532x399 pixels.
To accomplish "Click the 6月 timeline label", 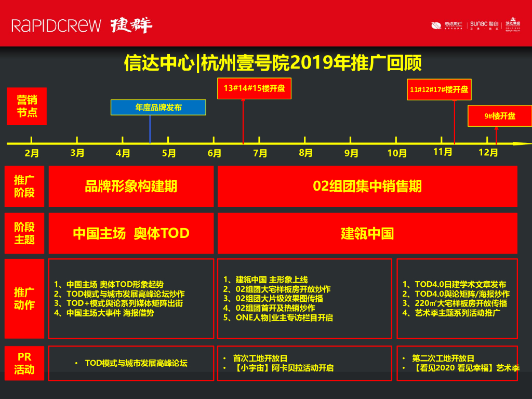I will 214,153.
